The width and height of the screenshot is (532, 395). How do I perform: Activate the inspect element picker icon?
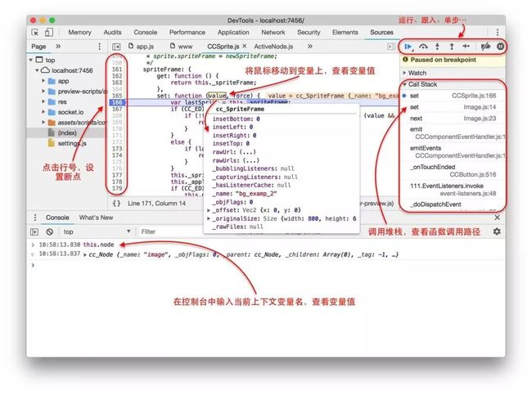[35, 32]
